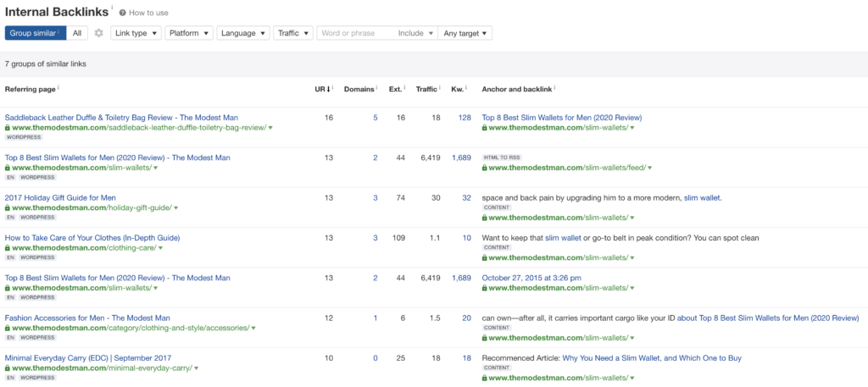The height and width of the screenshot is (387, 868).
Task: Click the www.themodestman.com/holiday-gift-guide/ URL
Action: pos(92,207)
